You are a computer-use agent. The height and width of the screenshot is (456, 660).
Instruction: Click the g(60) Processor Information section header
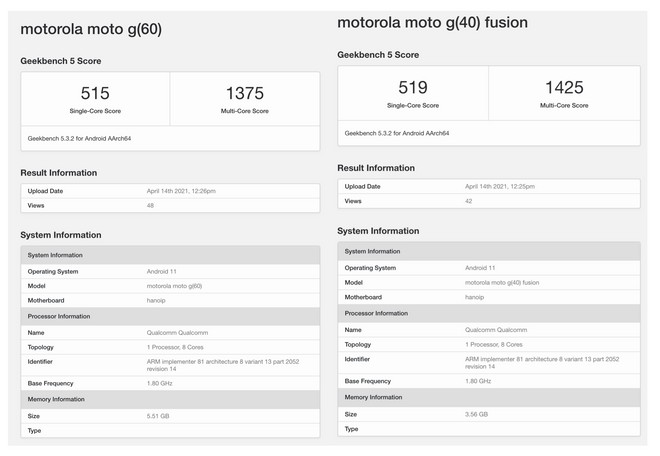tap(170, 316)
